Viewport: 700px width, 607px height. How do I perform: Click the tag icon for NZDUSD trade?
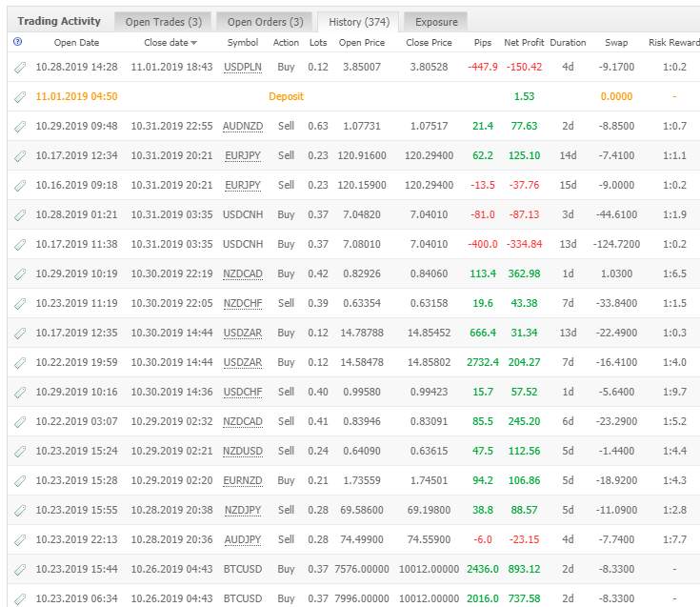pyautogui.click(x=20, y=452)
